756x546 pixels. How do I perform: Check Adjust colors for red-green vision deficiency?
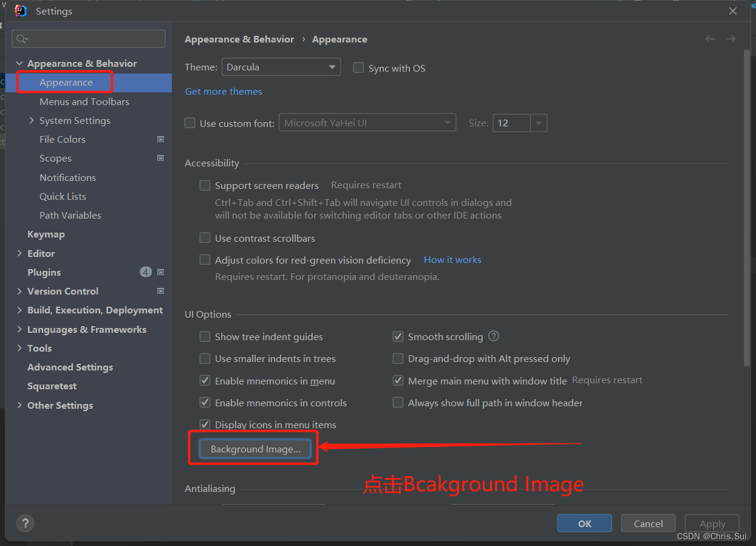[205, 260]
